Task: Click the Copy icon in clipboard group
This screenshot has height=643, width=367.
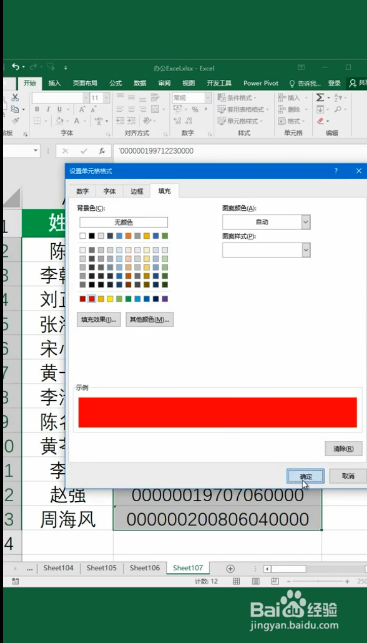Action: [15, 109]
